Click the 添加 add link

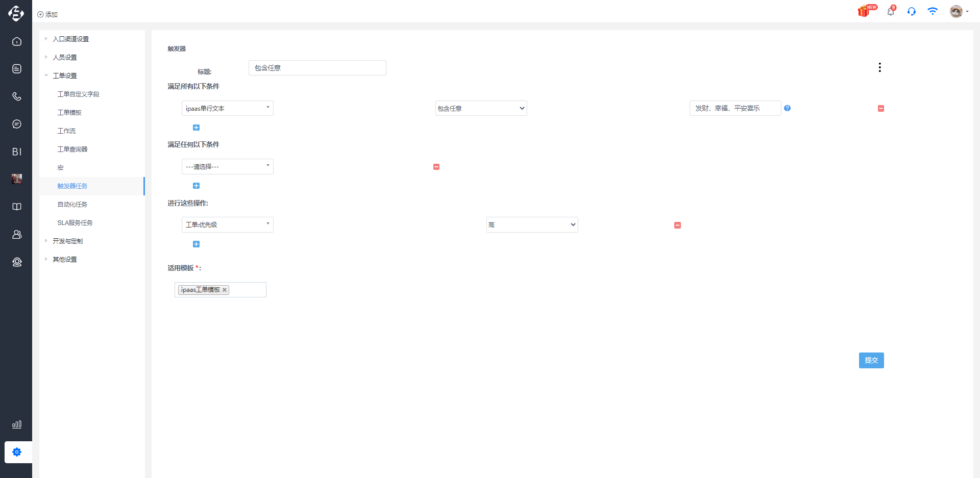point(47,14)
